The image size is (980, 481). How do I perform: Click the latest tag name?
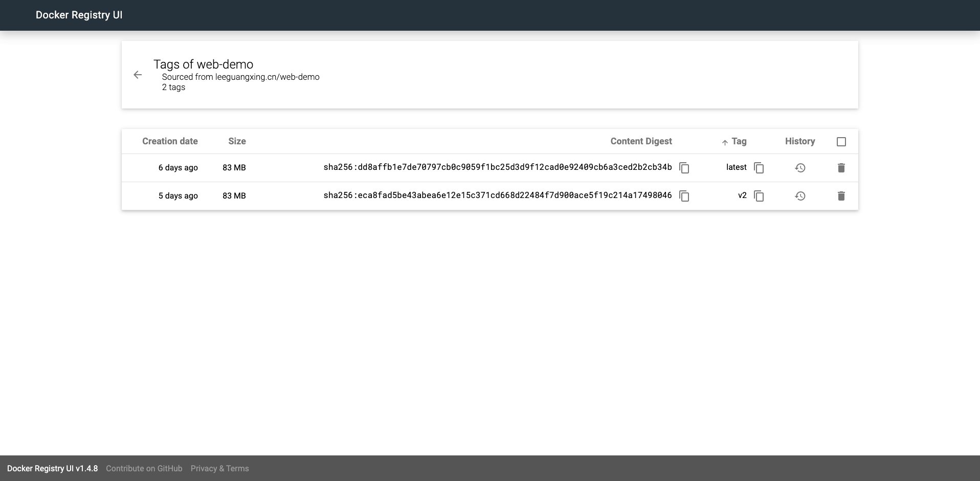pos(736,167)
